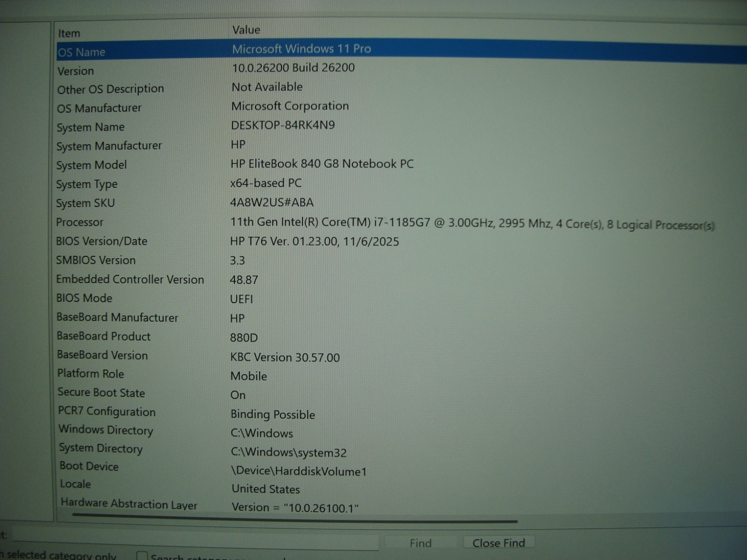Select the System Manufacturer row

pos(401,146)
